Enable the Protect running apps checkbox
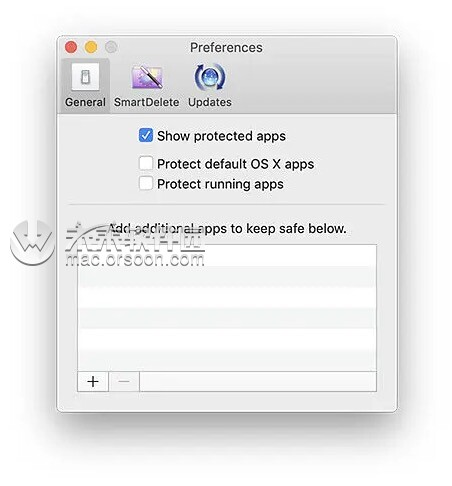 pos(146,183)
